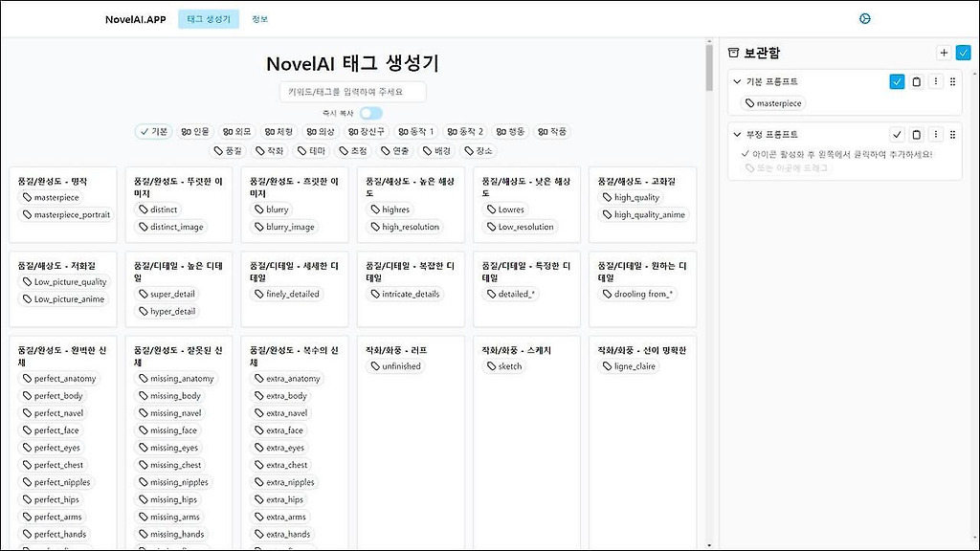Collapse the 기본 프롬프트 section
980x551 pixels.
coord(737,82)
